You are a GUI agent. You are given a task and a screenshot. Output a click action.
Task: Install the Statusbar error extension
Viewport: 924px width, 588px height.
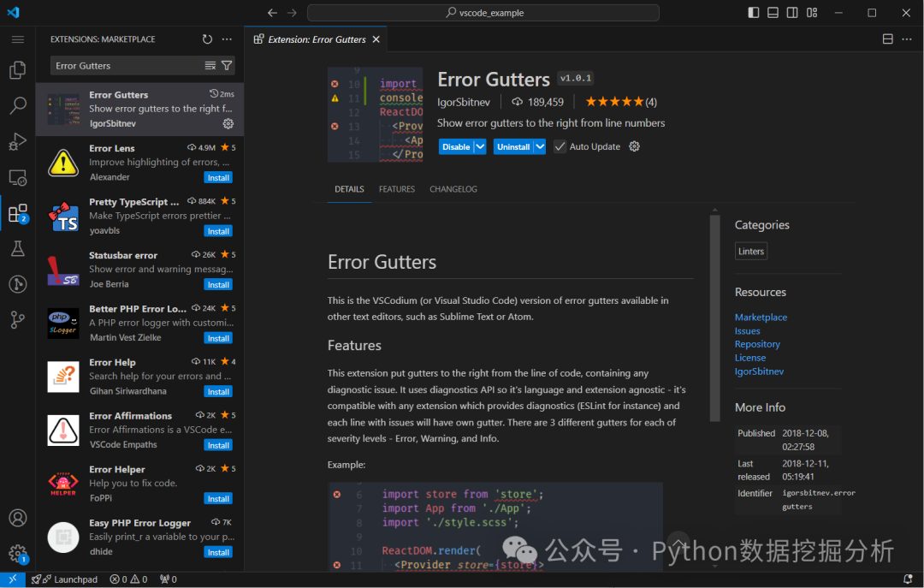point(218,285)
